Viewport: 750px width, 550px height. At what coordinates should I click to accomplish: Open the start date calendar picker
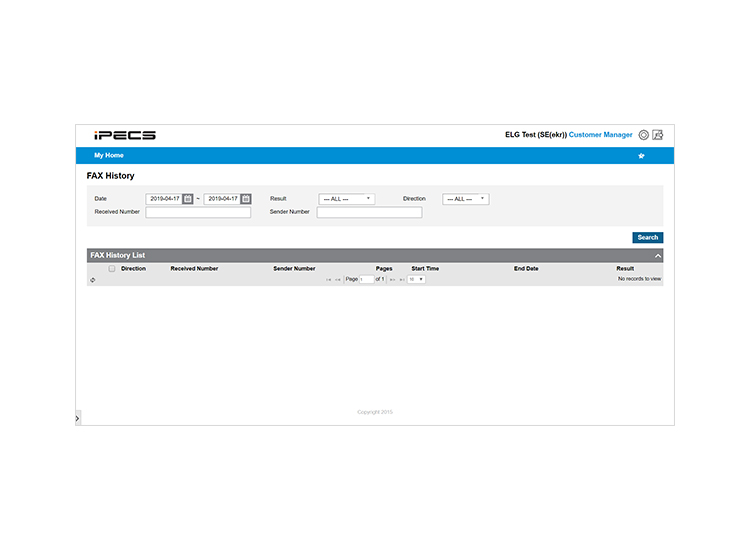188,198
